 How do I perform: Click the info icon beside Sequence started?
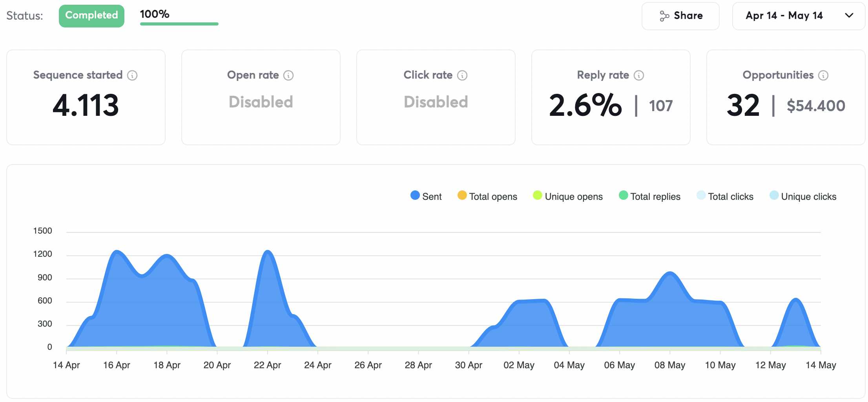pyautogui.click(x=132, y=75)
